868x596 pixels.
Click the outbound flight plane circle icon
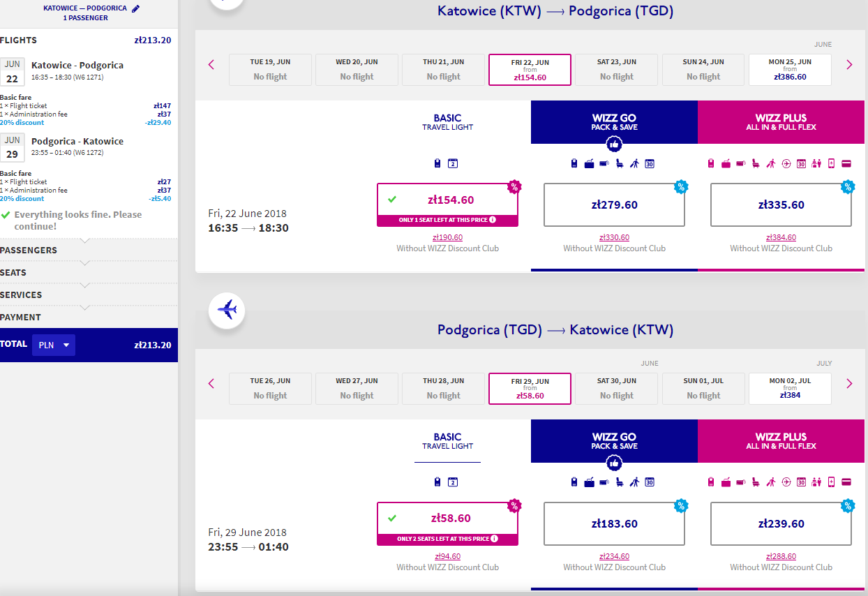227,1
